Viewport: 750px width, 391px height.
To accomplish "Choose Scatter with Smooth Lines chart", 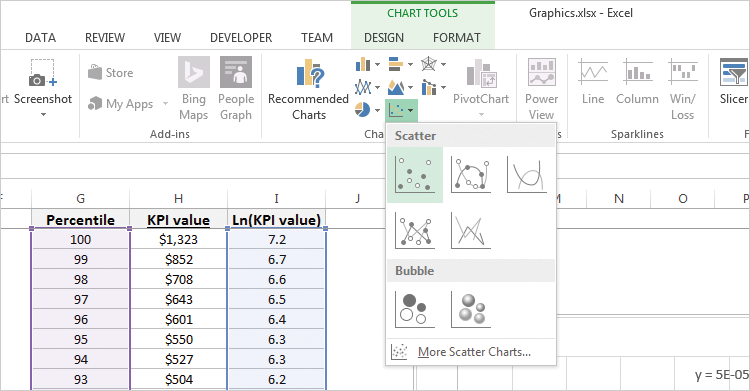I will 527,175.
